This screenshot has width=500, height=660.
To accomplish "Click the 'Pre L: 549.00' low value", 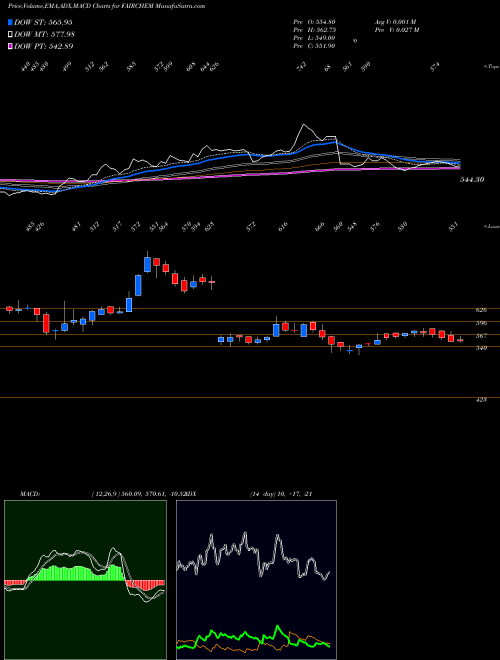I will pos(315,38).
